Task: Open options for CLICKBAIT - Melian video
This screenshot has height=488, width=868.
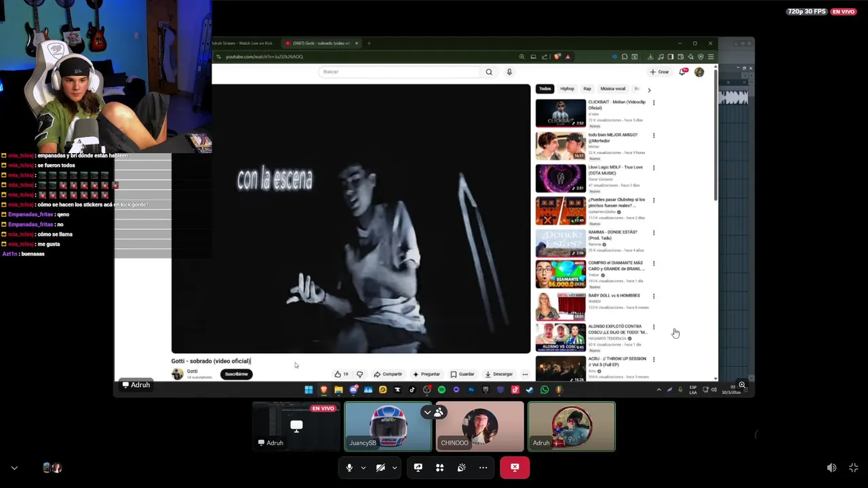Action: tap(654, 103)
